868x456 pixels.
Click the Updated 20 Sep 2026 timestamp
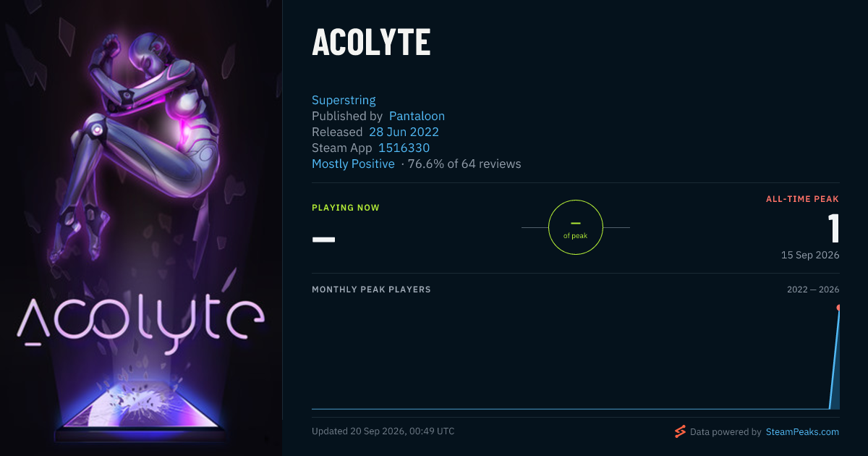(x=383, y=431)
